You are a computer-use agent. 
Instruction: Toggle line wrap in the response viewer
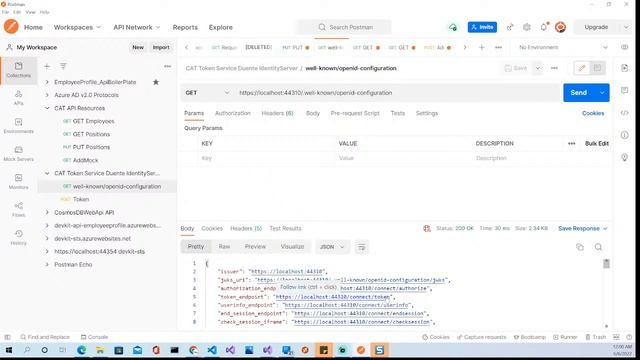coord(362,247)
